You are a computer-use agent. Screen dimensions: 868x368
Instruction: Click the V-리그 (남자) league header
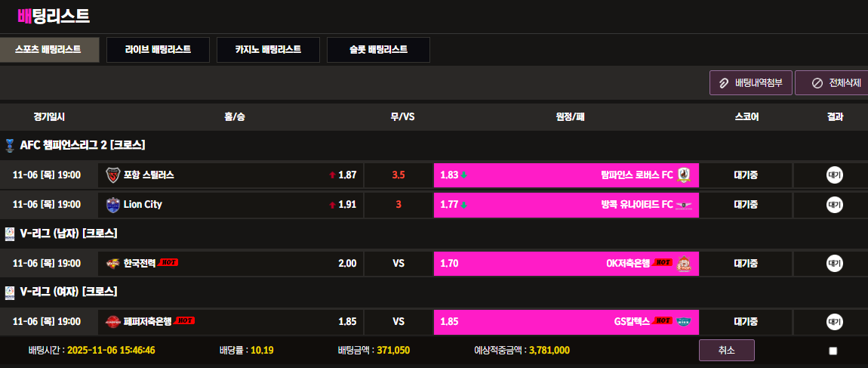(68, 233)
